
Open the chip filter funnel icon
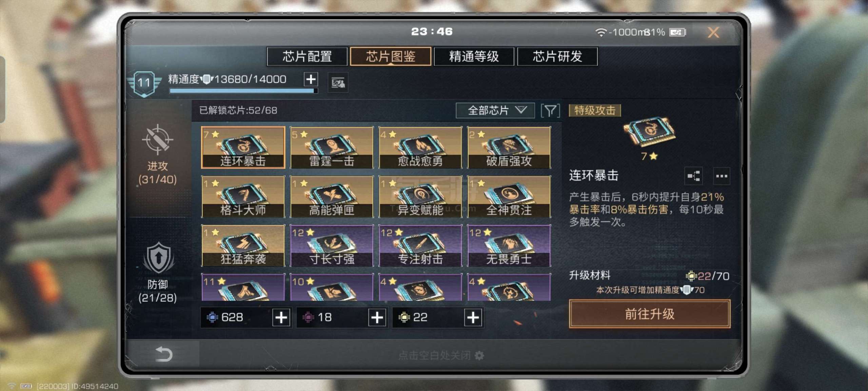[x=550, y=111]
